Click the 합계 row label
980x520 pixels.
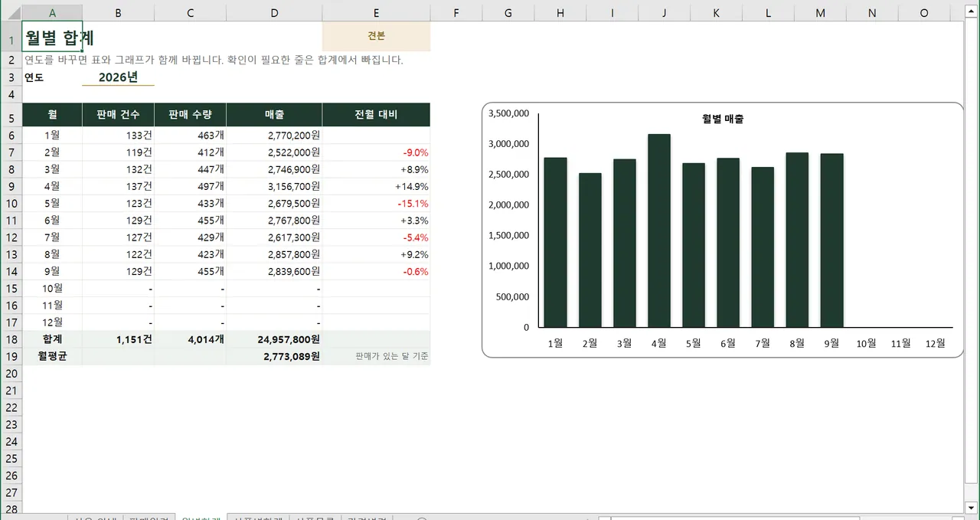[x=52, y=339]
